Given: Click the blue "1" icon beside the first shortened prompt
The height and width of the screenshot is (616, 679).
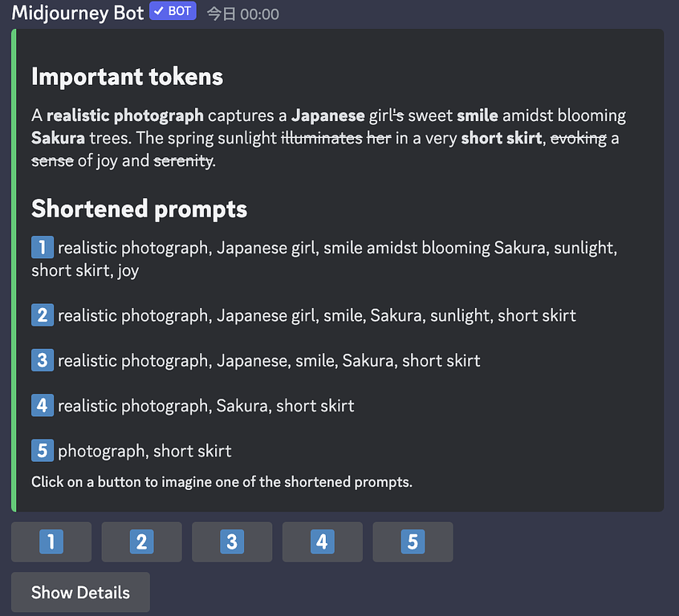Looking at the screenshot, I should [43, 247].
